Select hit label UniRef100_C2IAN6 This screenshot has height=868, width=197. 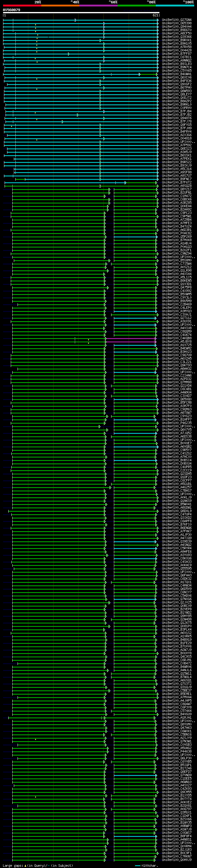177,375
